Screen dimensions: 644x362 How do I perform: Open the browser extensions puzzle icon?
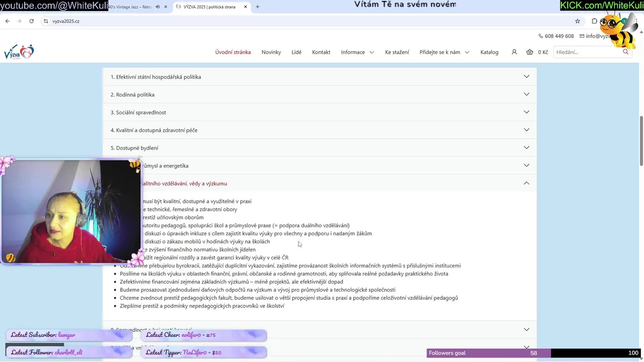(594, 21)
